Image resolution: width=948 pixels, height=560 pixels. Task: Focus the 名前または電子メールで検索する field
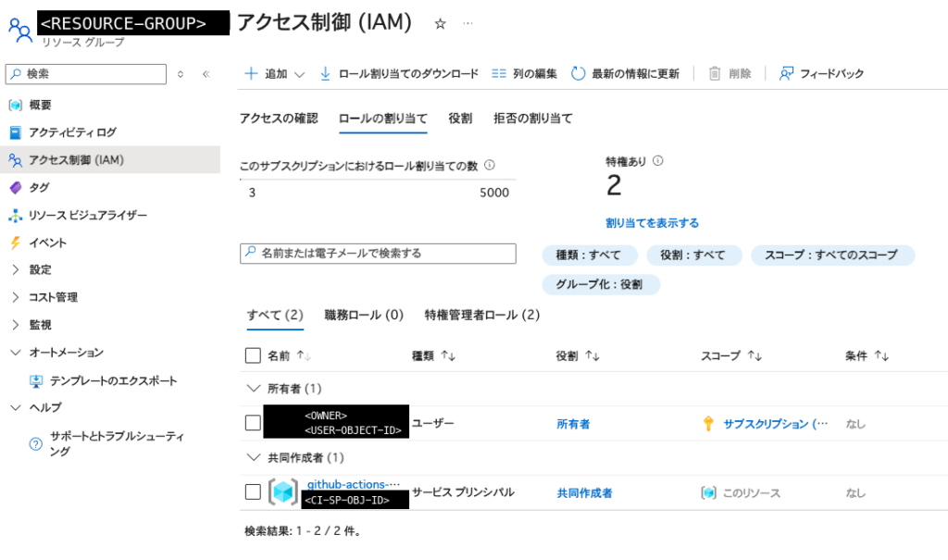point(378,254)
